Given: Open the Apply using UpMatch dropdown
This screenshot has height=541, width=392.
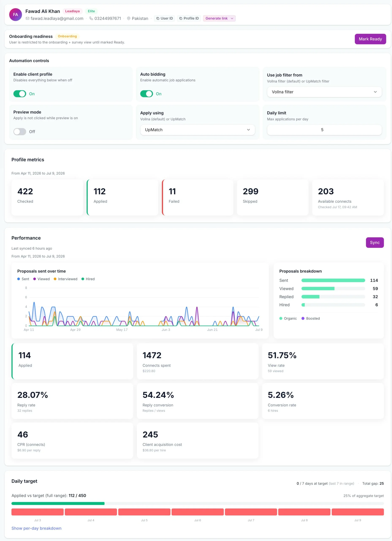Looking at the screenshot, I should click(198, 130).
